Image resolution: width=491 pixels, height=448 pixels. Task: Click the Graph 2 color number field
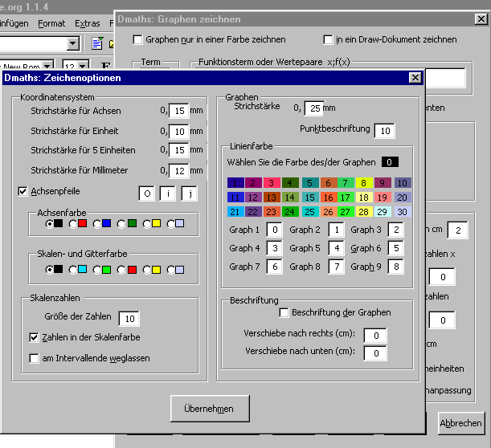click(337, 230)
